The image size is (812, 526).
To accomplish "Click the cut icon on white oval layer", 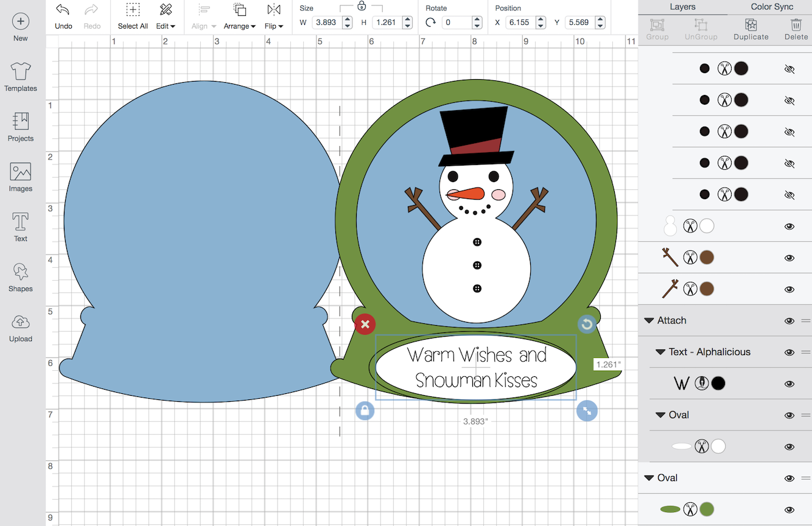I will coord(702,446).
